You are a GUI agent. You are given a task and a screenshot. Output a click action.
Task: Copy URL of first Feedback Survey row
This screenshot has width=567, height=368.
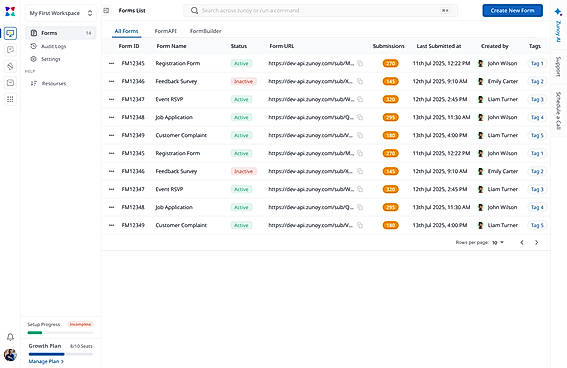click(x=360, y=81)
